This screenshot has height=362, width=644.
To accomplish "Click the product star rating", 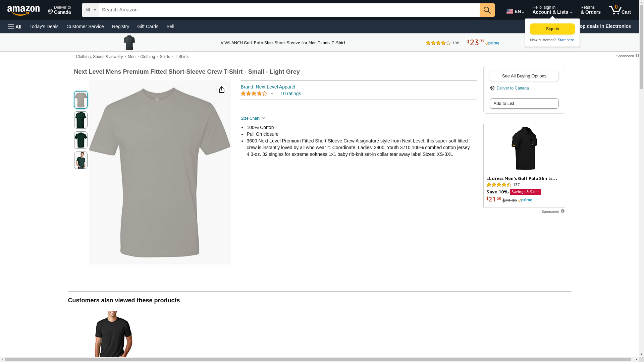I will click(x=254, y=94).
